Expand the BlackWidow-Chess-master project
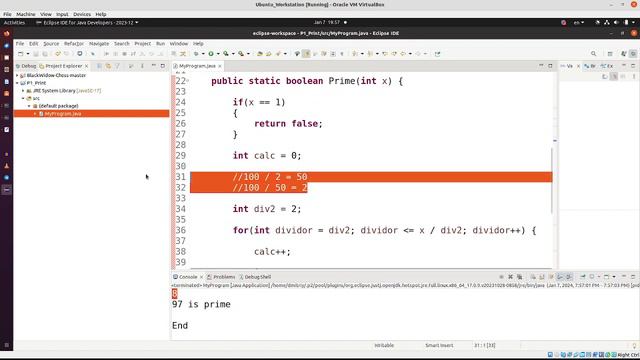The height and width of the screenshot is (360, 640). click(17, 76)
